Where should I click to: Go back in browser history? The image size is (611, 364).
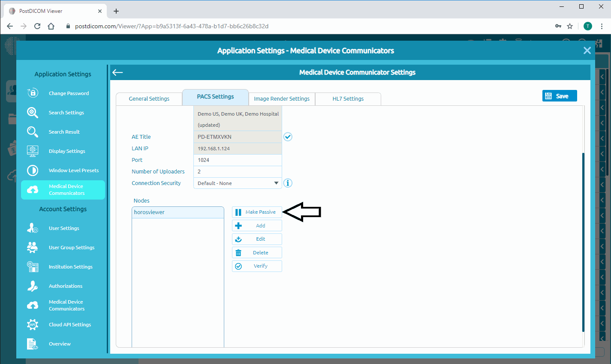[10, 26]
